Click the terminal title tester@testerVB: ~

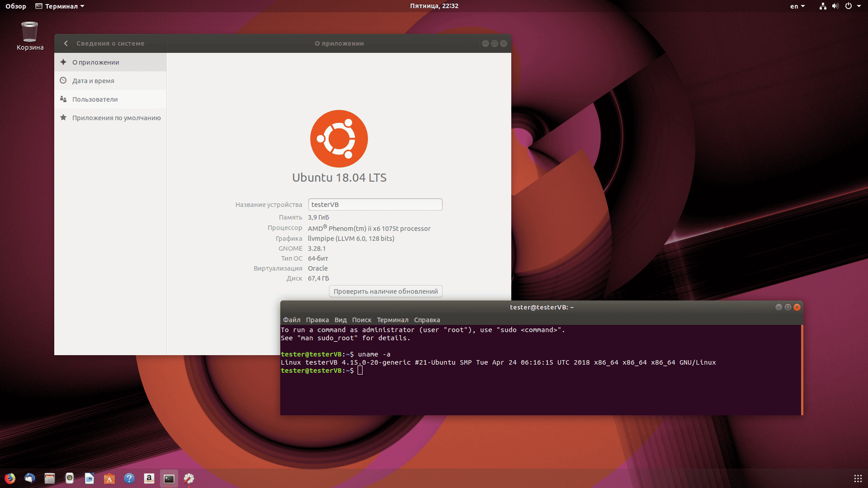tap(542, 307)
